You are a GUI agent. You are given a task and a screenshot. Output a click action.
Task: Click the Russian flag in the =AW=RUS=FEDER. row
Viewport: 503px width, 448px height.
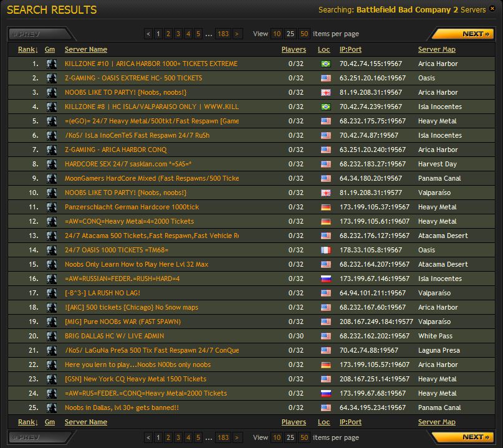(325, 394)
